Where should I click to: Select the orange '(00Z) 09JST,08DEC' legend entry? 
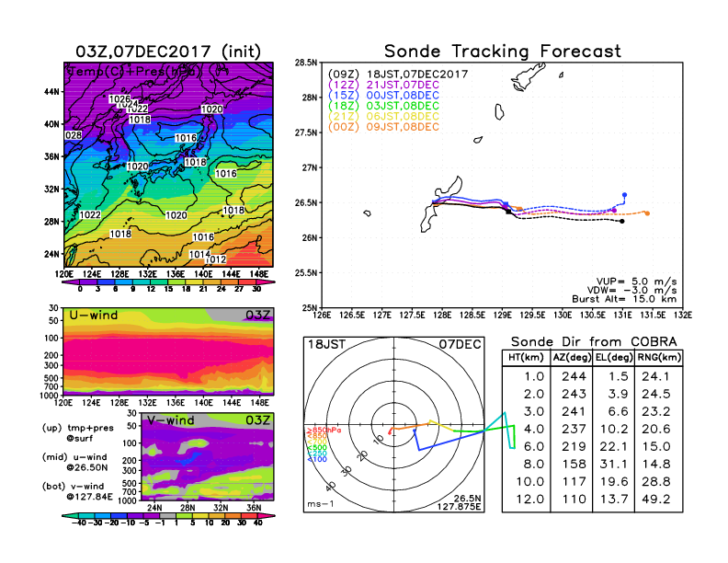coord(383,127)
